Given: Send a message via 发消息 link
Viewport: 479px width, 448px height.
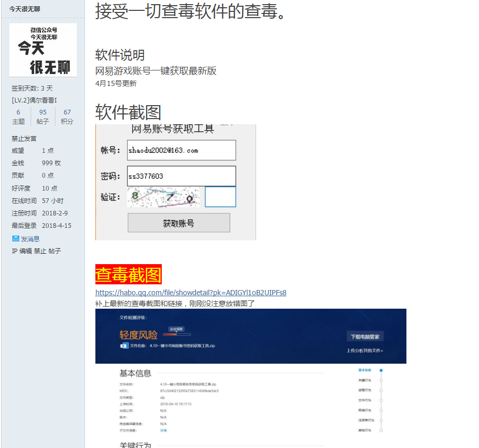Looking at the screenshot, I should coord(30,239).
